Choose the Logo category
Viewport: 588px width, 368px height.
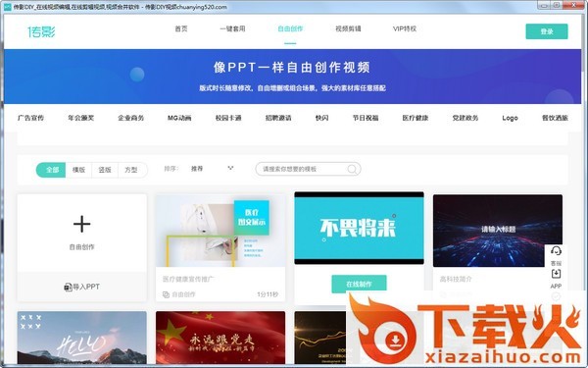click(510, 118)
